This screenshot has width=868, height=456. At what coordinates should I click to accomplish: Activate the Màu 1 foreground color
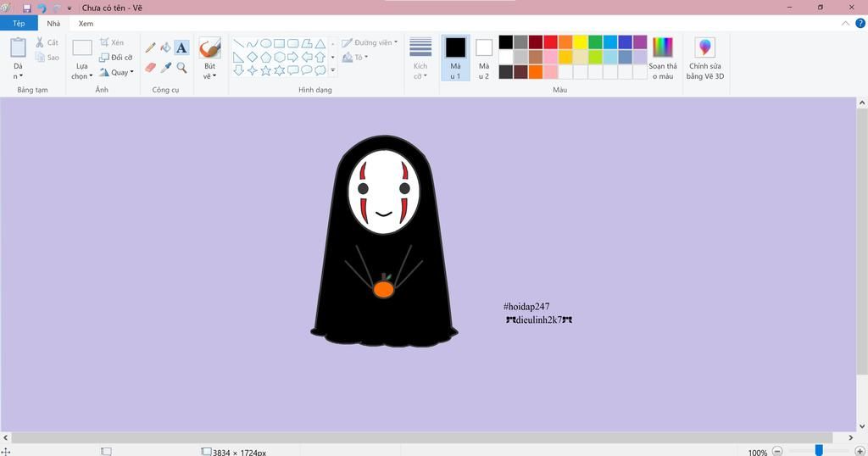(455, 58)
